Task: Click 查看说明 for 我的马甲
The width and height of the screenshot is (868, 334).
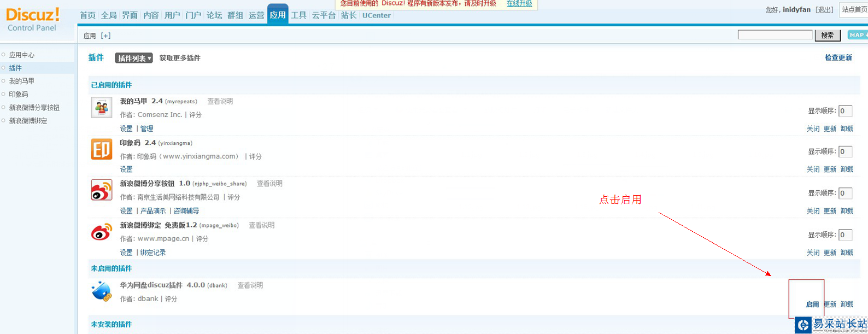Action: (x=220, y=101)
